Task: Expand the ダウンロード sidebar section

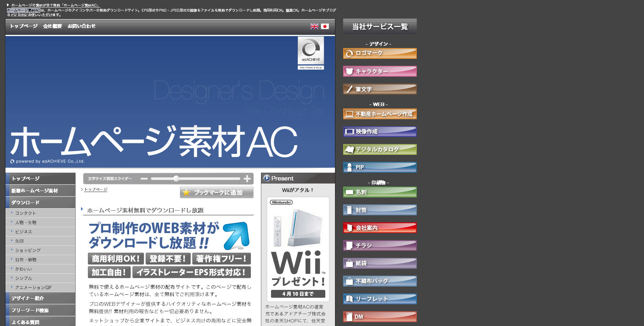Action: (40, 202)
